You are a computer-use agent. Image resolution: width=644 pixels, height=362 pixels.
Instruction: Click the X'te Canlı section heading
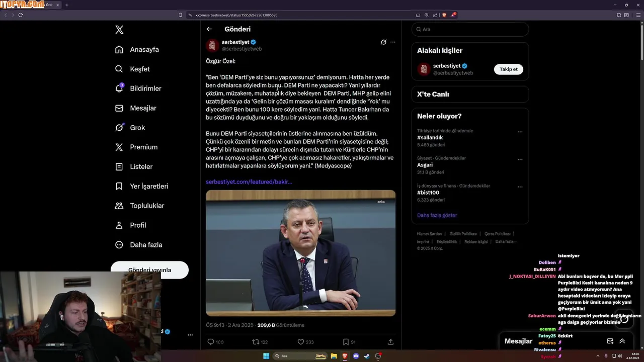point(433,94)
